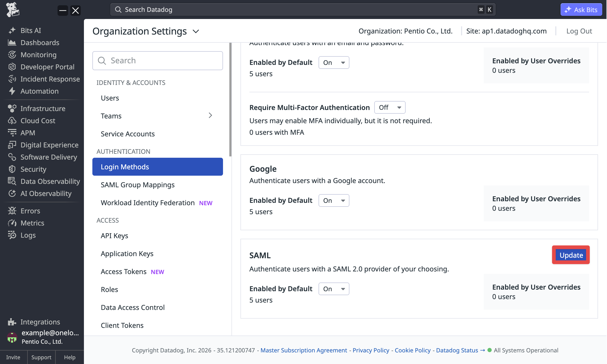Open the Cookie Policy link
This screenshot has width=607, height=364.
pos(412,350)
